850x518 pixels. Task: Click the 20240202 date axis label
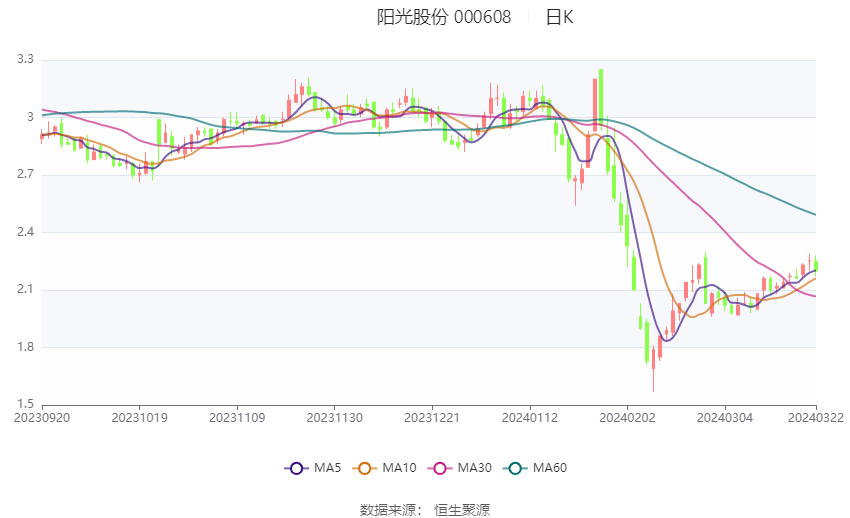(x=627, y=418)
